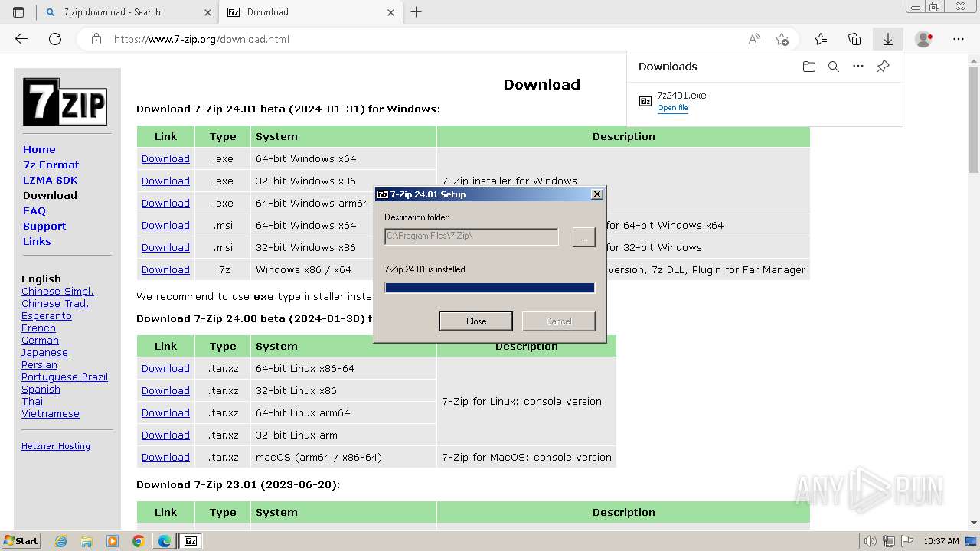Open tab actions menu icon
Screen dimensions: 980x551
[18, 12]
